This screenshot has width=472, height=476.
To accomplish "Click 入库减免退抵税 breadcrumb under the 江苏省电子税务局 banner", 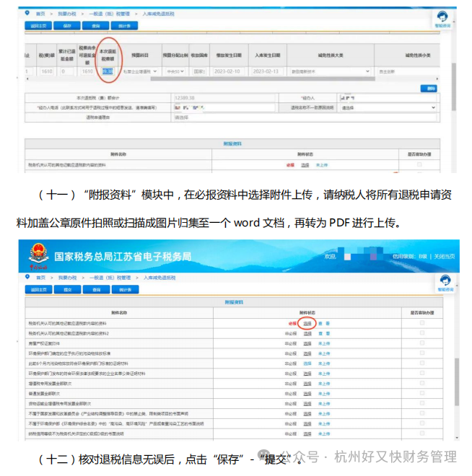I will tap(159, 278).
